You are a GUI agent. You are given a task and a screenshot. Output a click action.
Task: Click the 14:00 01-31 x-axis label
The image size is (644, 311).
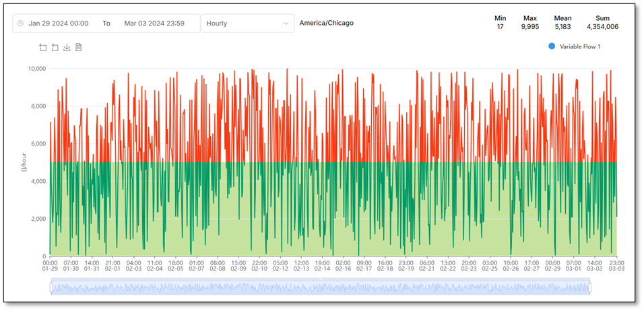(x=92, y=265)
